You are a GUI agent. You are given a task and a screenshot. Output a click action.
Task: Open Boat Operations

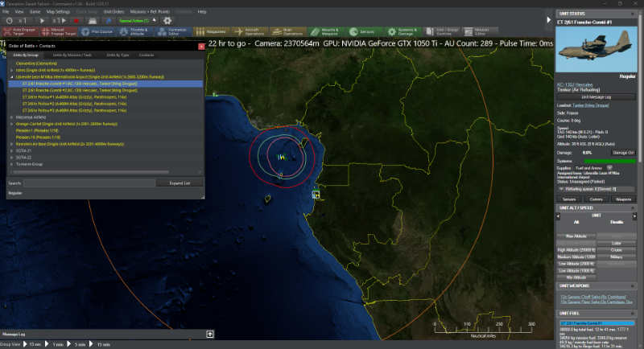287,31
